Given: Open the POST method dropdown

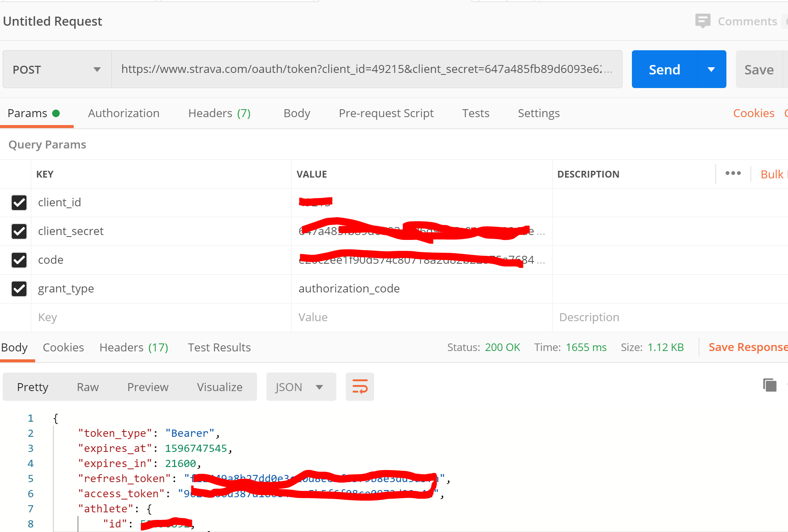Looking at the screenshot, I should point(57,70).
